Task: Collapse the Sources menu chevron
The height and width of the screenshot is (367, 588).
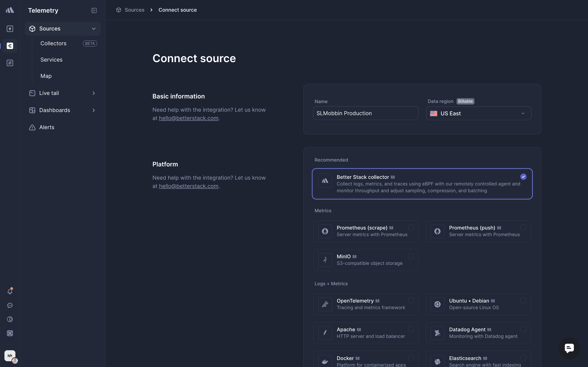Action: pyautogui.click(x=94, y=29)
